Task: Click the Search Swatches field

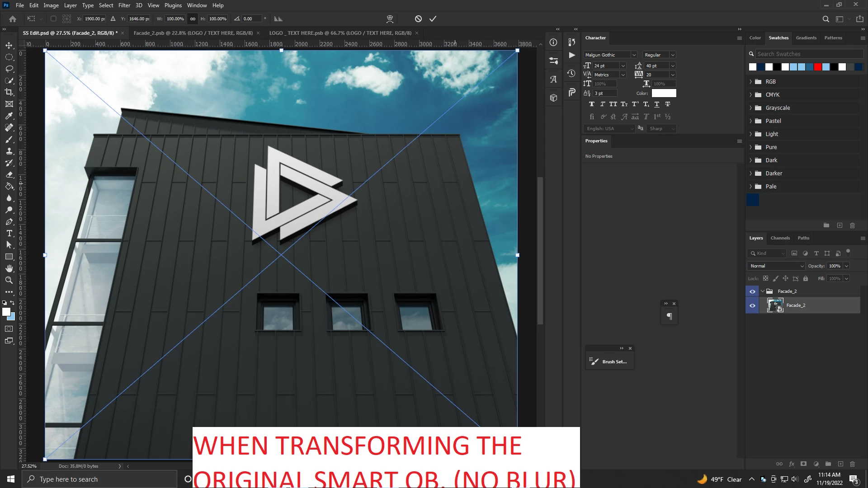Action: pos(808,54)
